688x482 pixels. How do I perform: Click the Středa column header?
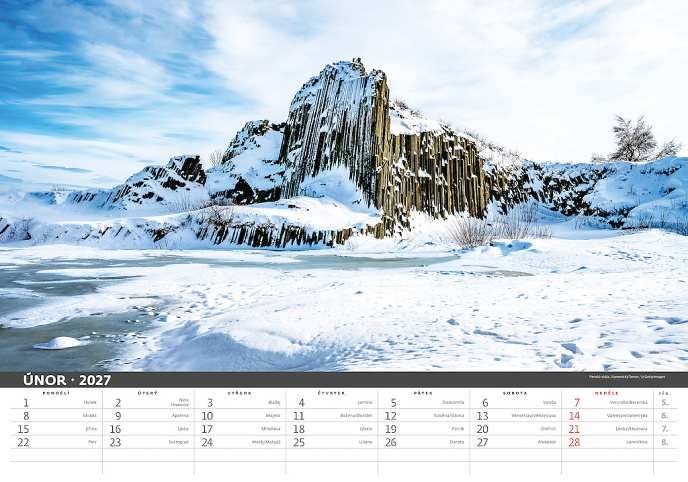click(240, 393)
